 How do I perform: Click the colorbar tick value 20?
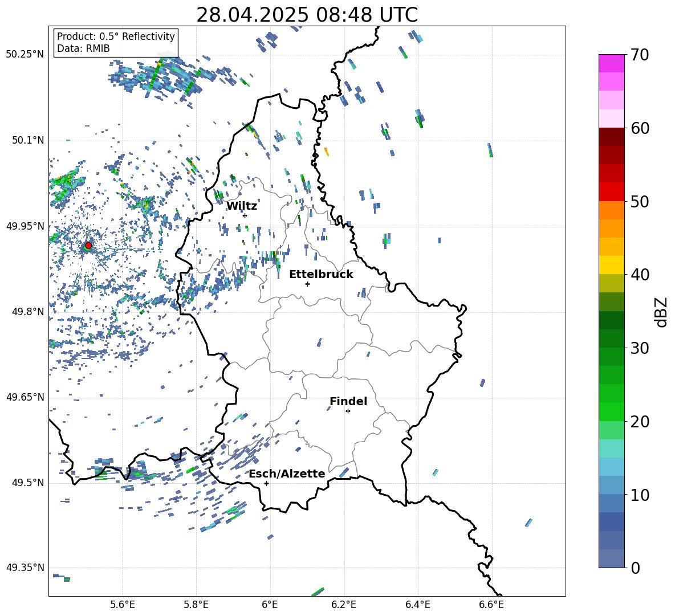[x=640, y=422]
